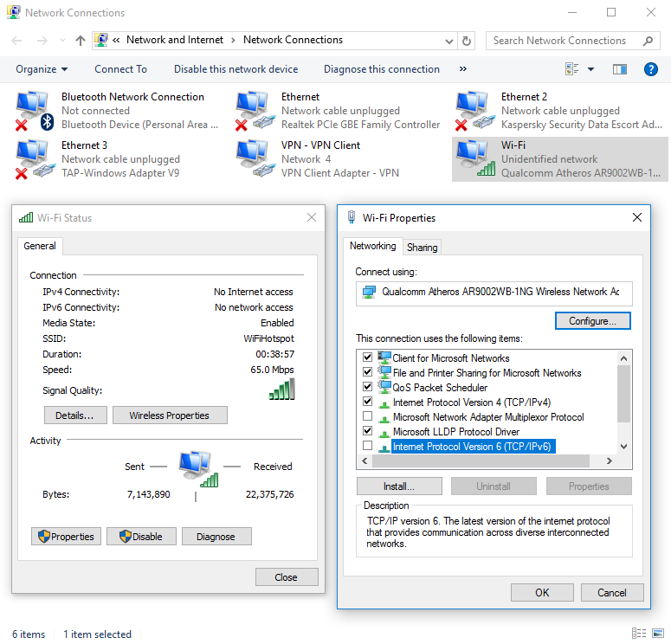
Task: Select the General tab in Wi-Fi Status
Action: 40,246
